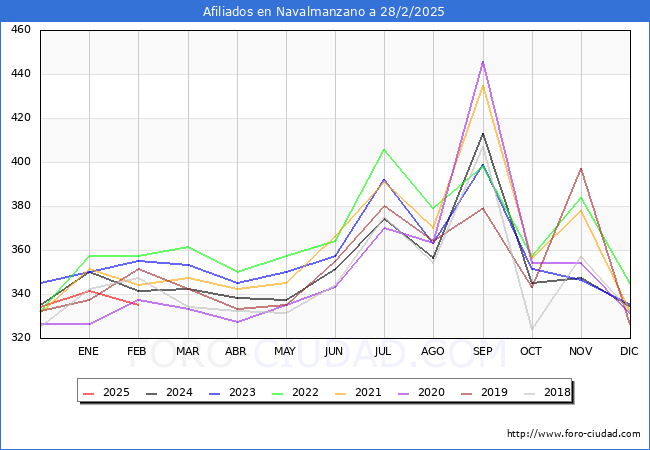The image size is (650, 450).
Task: Click the 460 y-axis value
Action: click(x=21, y=30)
